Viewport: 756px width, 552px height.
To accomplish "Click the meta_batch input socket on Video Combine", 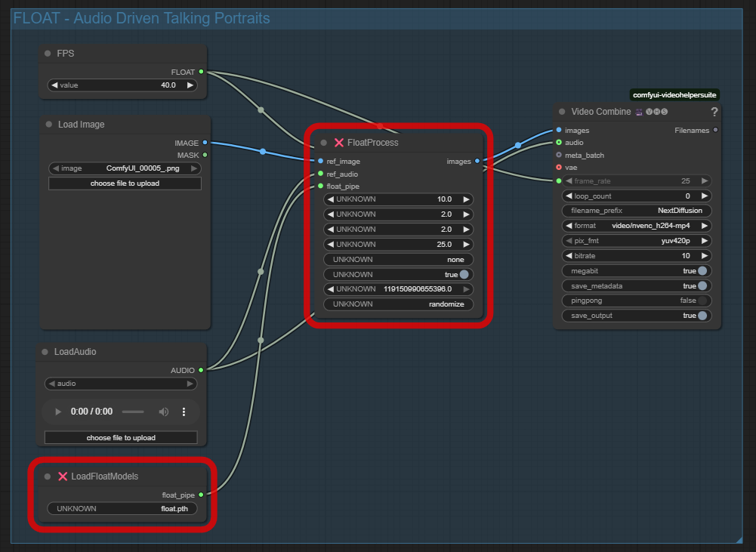I will tap(559, 156).
